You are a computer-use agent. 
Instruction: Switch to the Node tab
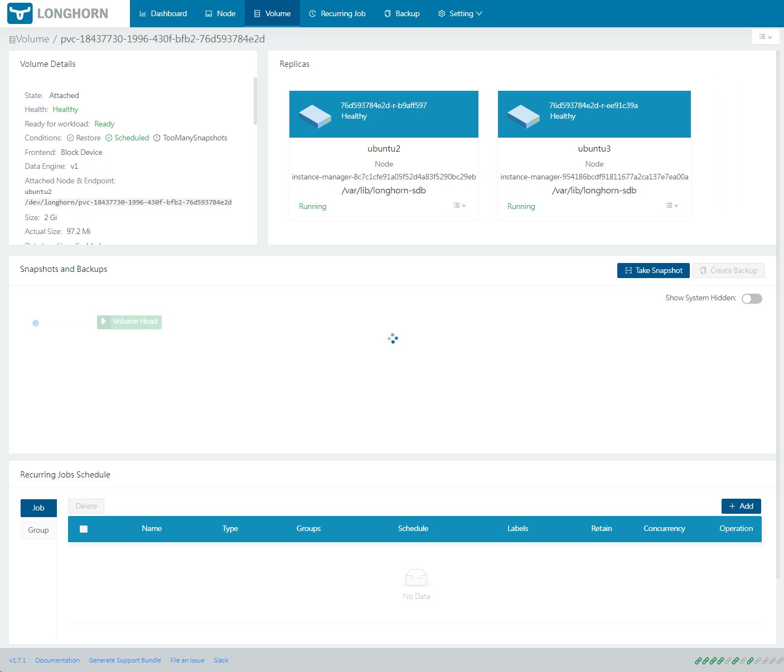[x=220, y=13]
